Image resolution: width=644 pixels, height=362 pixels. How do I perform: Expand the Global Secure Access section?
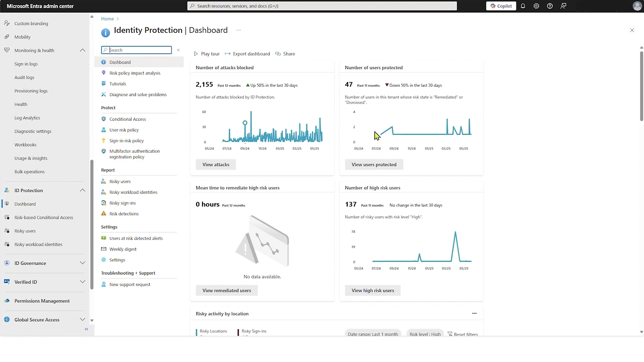click(x=82, y=319)
